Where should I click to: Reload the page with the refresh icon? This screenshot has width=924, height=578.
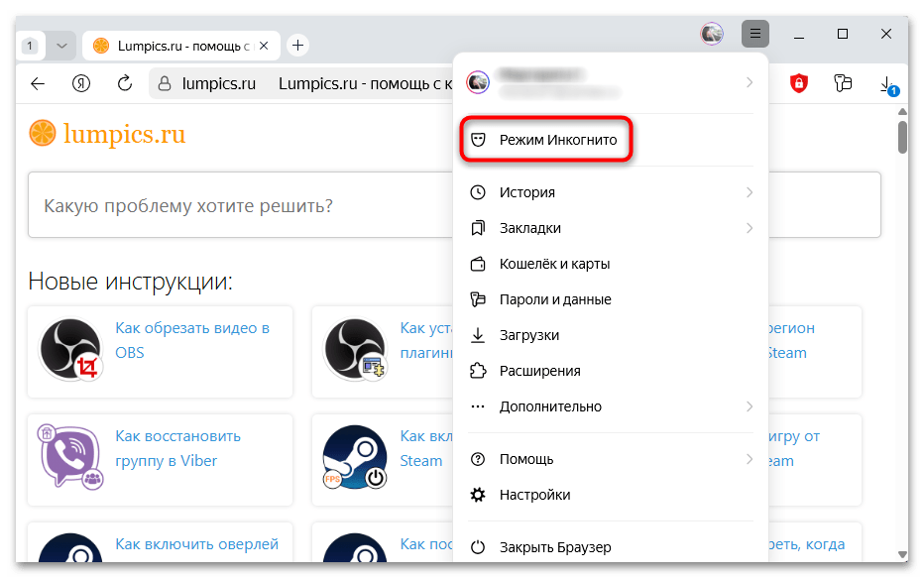click(124, 83)
